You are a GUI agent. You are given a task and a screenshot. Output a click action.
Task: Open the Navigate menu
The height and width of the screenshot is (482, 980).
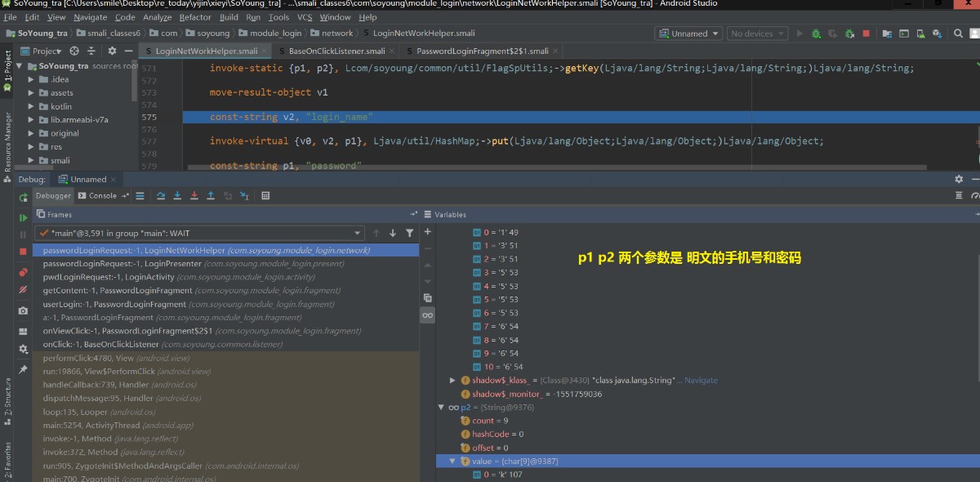pos(90,16)
